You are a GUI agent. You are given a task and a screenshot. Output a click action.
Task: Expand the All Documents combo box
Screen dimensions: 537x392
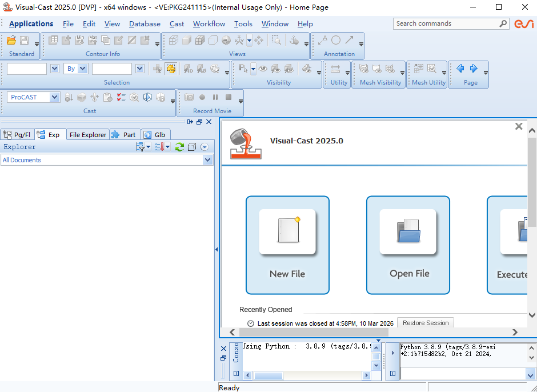(207, 160)
